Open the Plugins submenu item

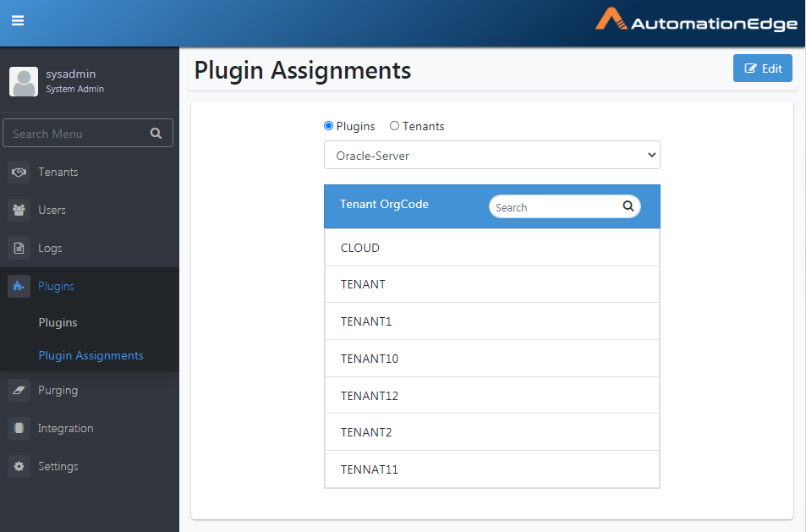(58, 323)
